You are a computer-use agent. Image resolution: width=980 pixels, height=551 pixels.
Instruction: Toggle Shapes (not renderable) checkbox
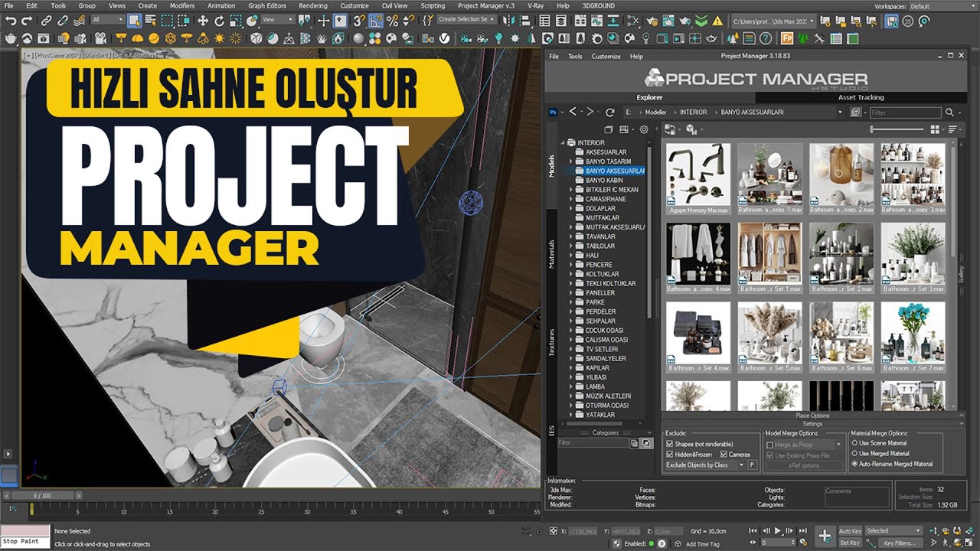[670, 444]
